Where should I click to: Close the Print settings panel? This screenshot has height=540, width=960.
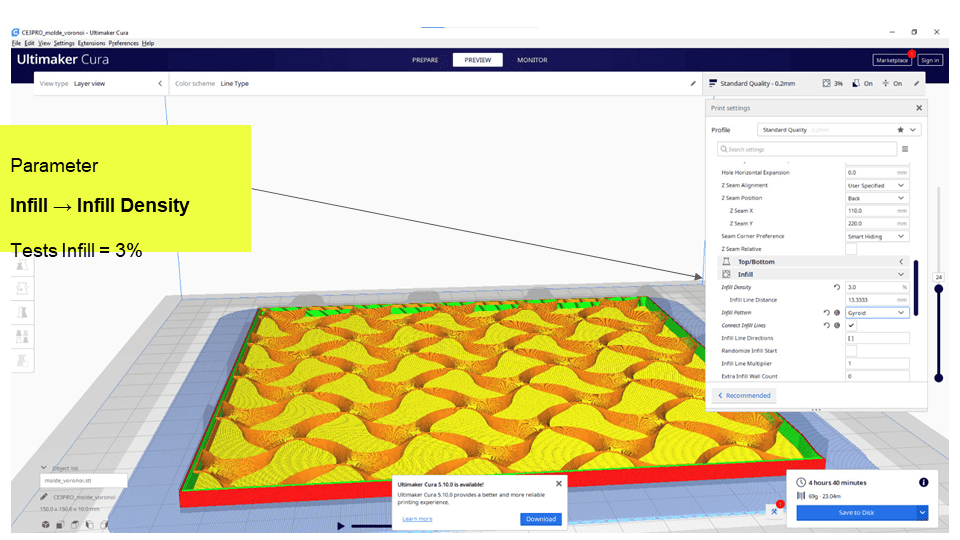pyautogui.click(x=919, y=108)
